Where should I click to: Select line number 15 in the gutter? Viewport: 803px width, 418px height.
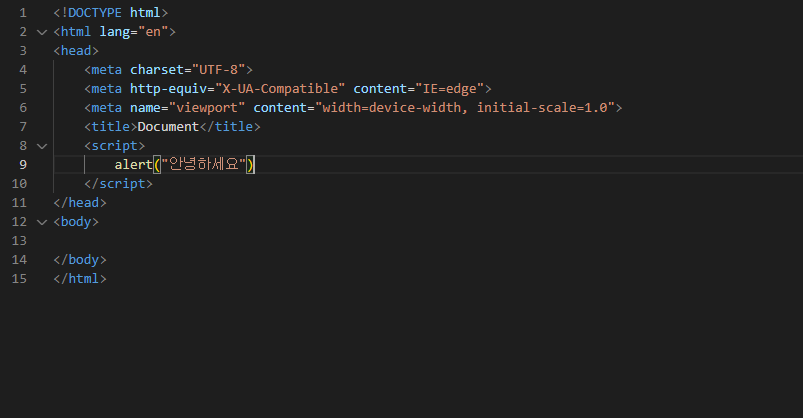pos(19,278)
